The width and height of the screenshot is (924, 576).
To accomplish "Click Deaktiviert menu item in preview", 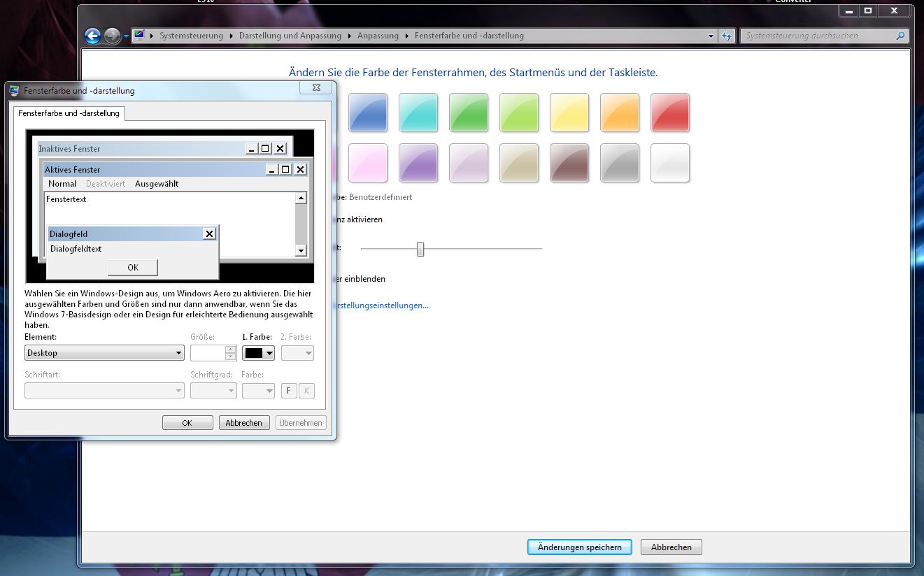I will 106,184.
